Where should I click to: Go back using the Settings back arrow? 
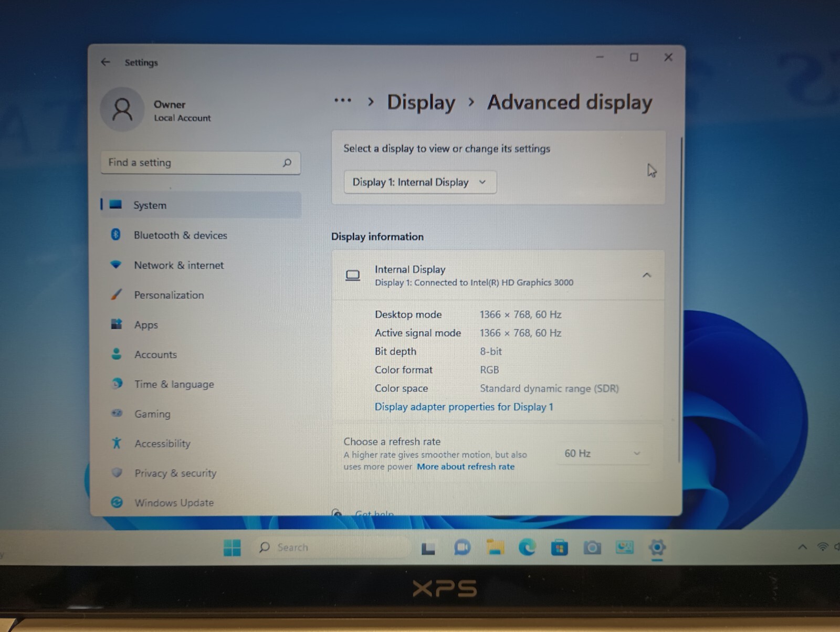click(106, 62)
